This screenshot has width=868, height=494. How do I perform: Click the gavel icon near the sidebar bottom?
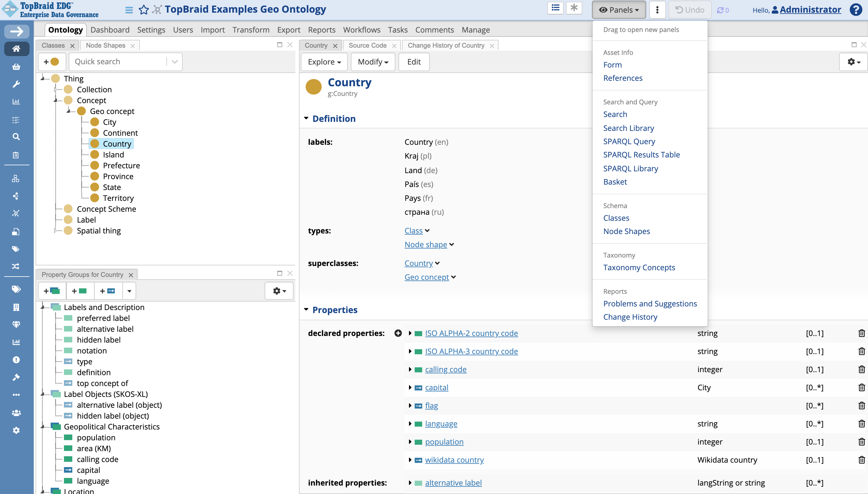click(x=16, y=377)
